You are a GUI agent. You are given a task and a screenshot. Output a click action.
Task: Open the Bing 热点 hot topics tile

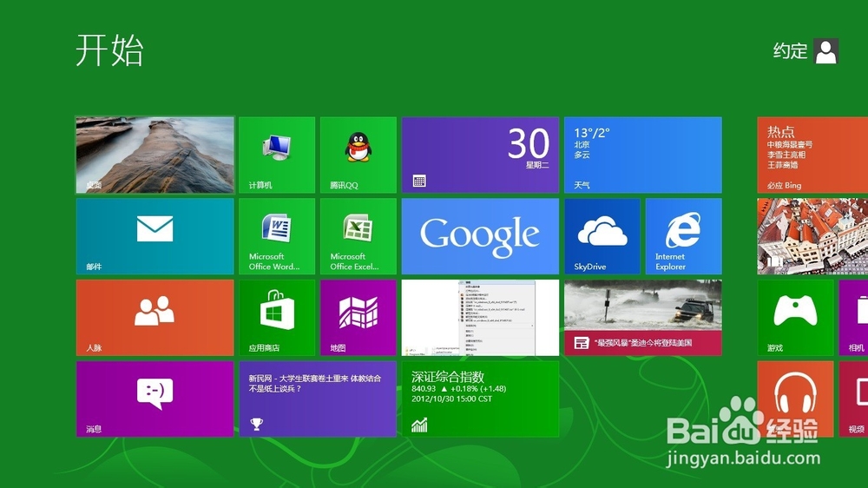pos(812,155)
